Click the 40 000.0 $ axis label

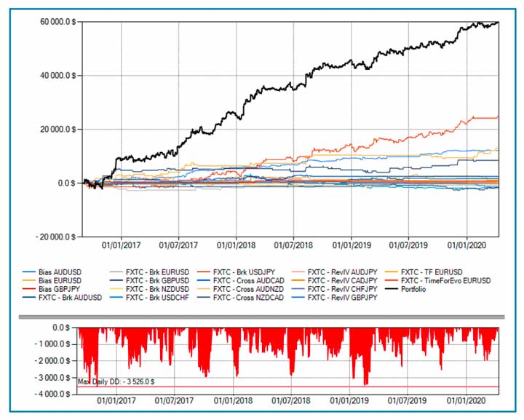57,76
